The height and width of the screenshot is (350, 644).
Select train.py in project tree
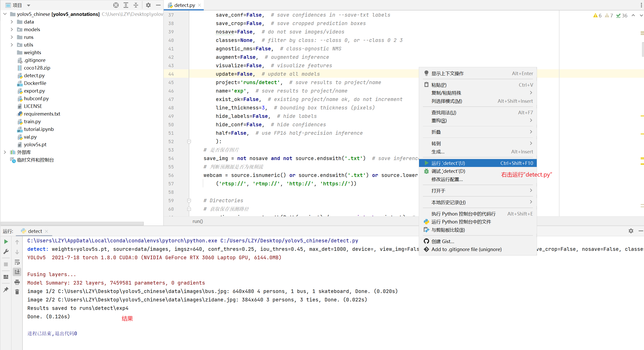[x=32, y=121]
